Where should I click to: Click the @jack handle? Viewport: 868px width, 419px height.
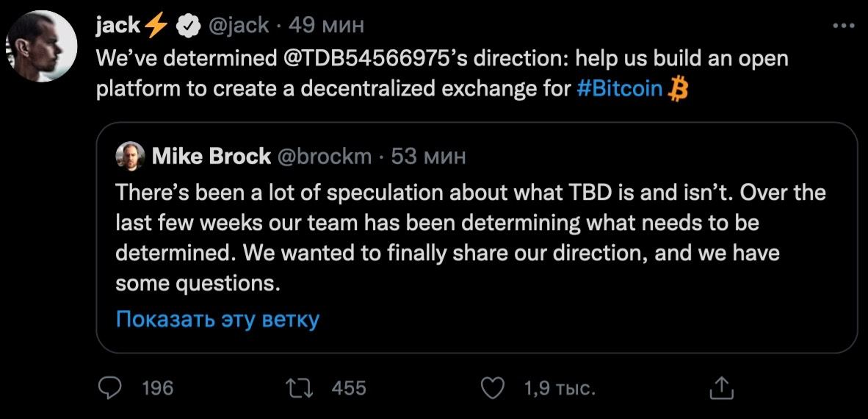point(238,26)
